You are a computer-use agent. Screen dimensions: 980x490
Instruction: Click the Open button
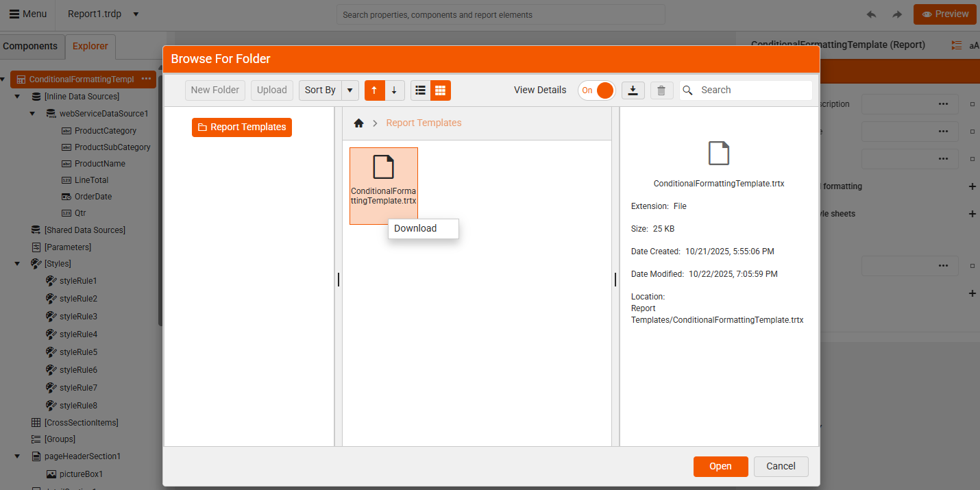tap(720, 467)
